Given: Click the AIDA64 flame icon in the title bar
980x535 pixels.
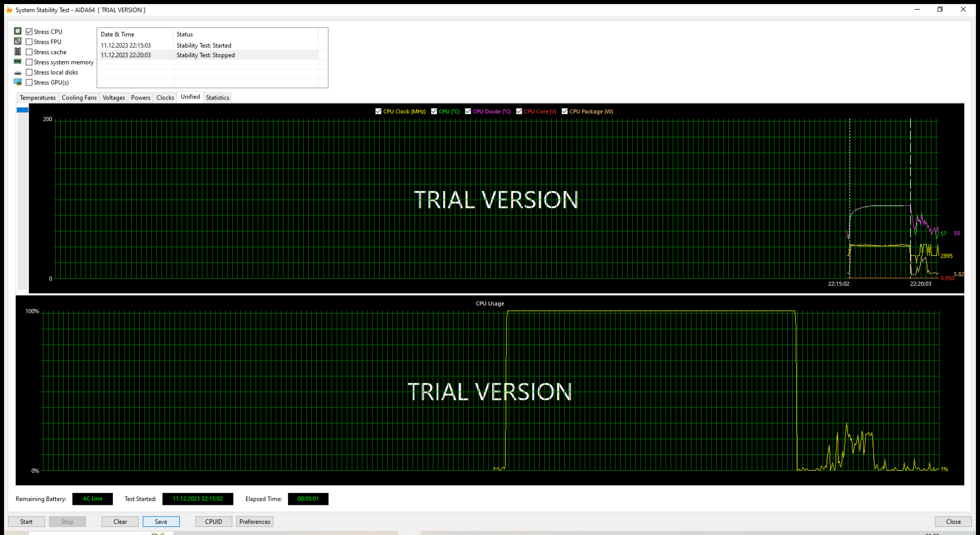Looking at the screenshot, I should (9, 10).
